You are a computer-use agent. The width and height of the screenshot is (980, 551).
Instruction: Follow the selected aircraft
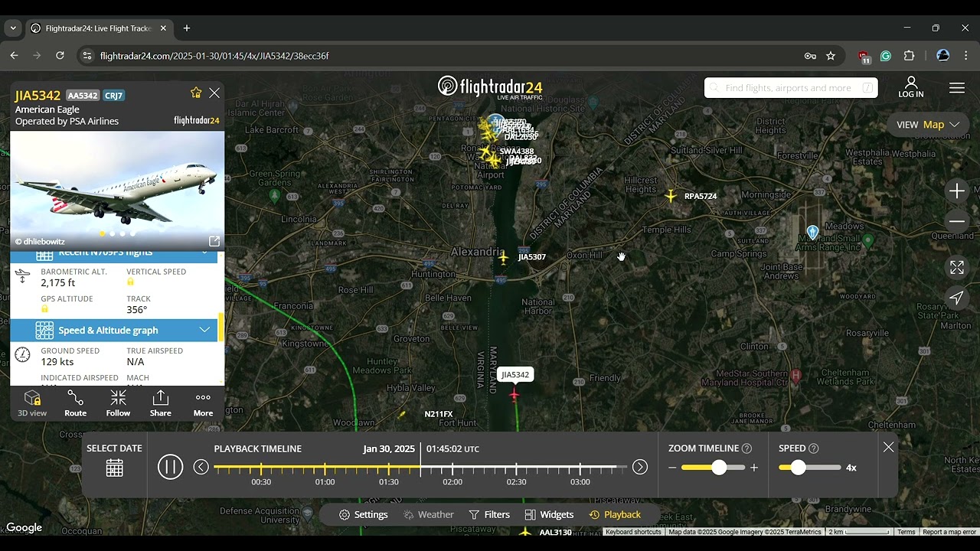[x=118, y=403]
